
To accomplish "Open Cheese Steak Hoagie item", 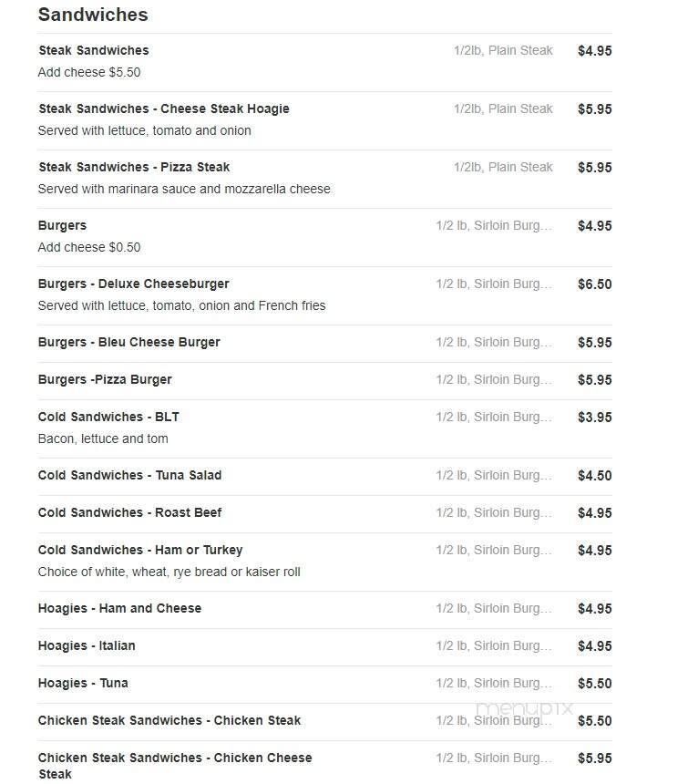I will [164, 109].
